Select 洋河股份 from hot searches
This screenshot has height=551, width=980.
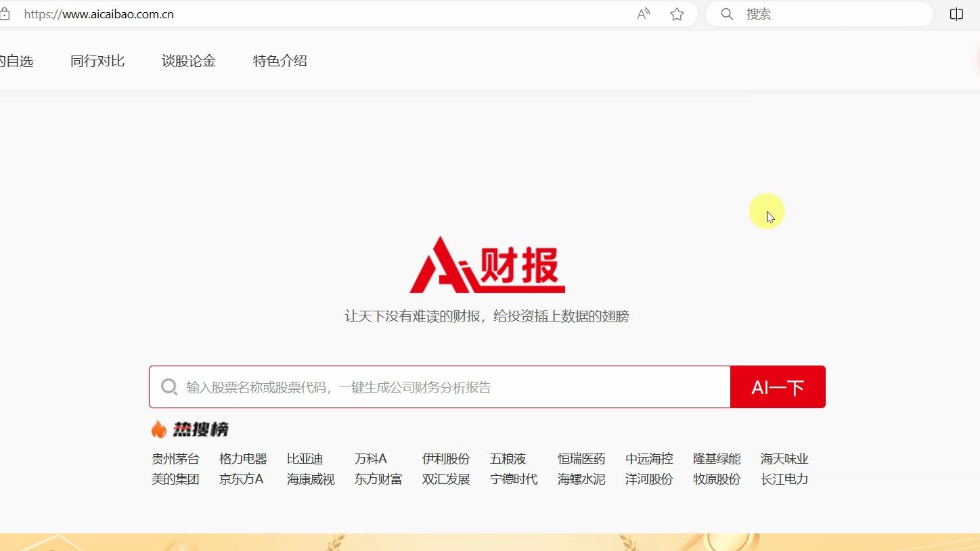649,479
